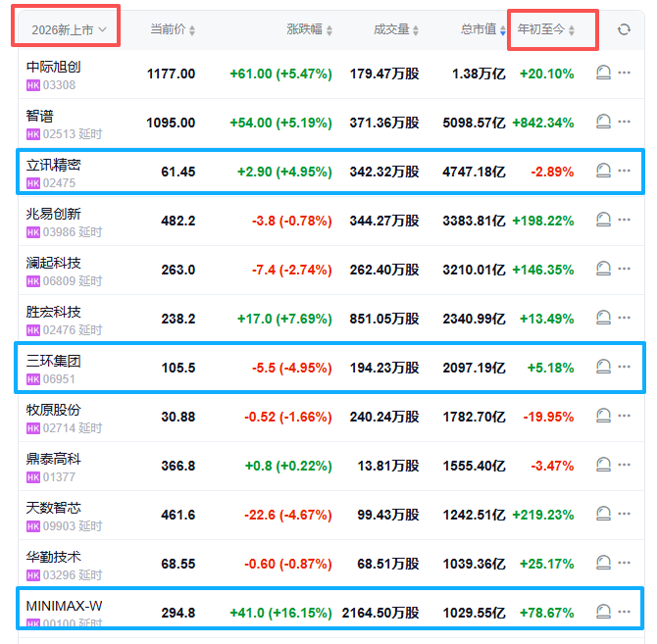The image size is (657, 644).
Task: Set price alert for 兆易创新
Action: point(603,220)
